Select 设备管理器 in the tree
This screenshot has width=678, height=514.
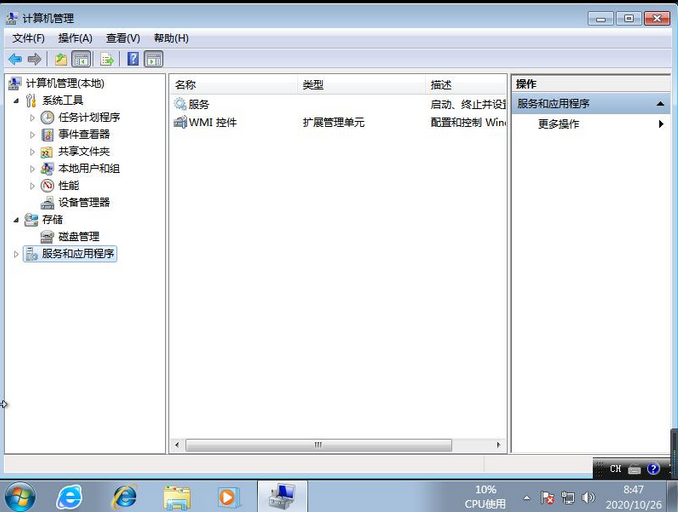(84, 202)
